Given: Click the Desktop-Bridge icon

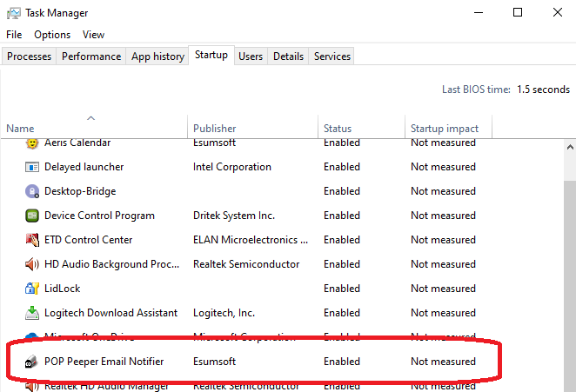Looking at the screenshot, I should coord(32,191).
